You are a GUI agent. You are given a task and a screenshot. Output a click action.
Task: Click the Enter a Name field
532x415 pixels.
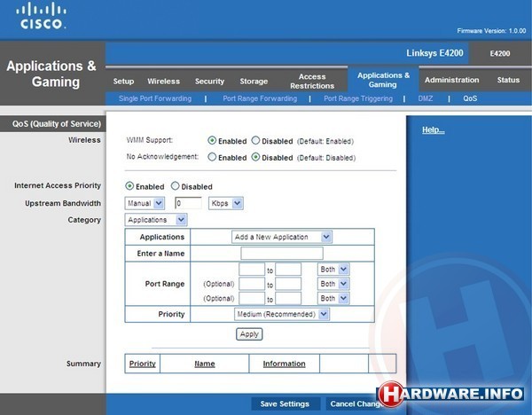[x=282, y=253]
